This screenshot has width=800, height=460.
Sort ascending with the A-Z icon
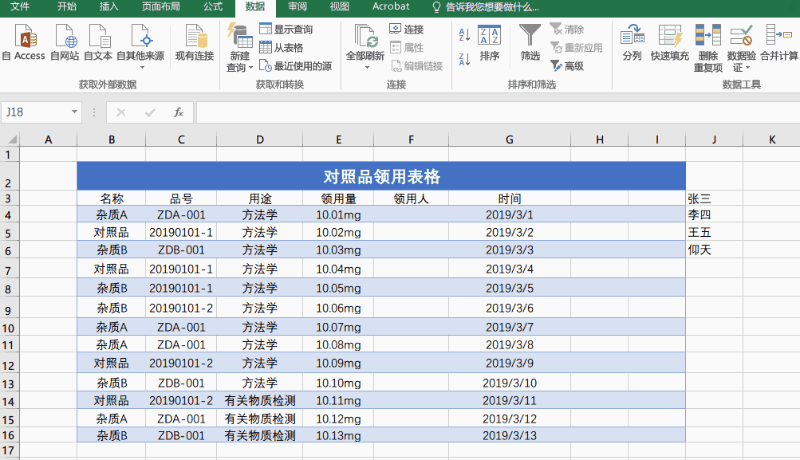point(464,35)
